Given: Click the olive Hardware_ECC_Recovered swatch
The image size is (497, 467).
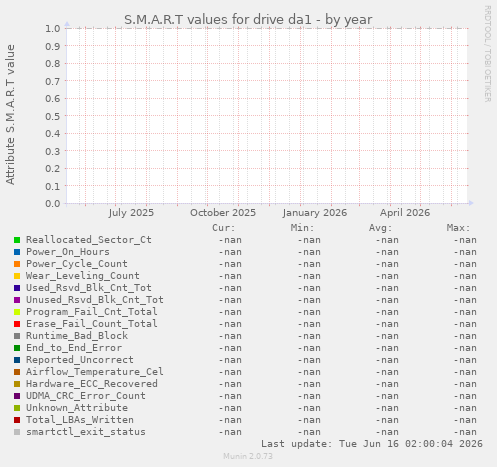Looking at the screenshot, I should 17,384.
